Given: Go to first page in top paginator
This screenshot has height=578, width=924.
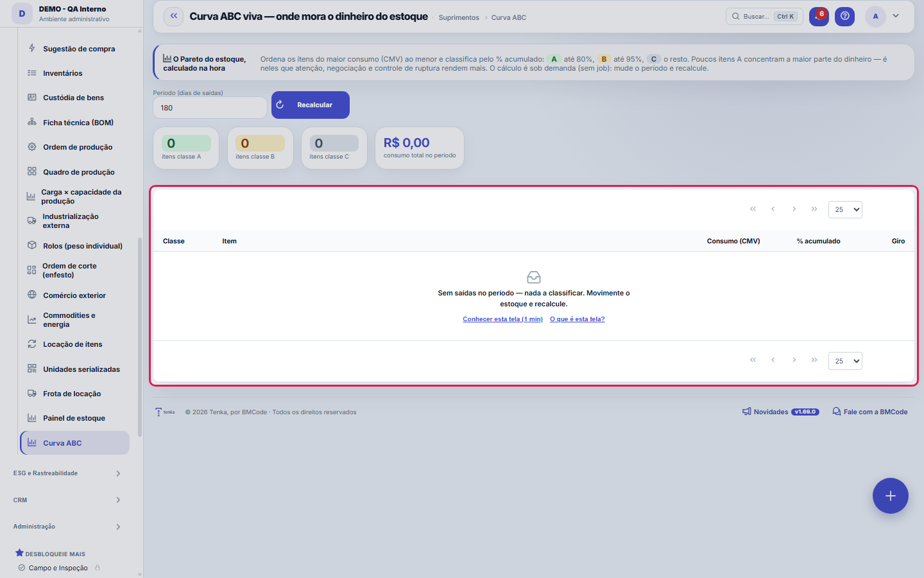Looking at the screenshot, I should [753, 209].
